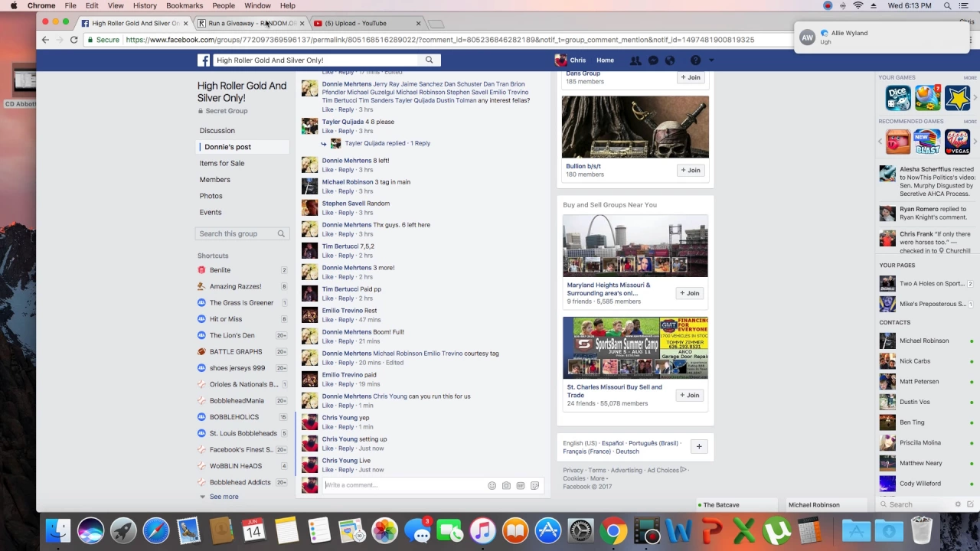Click the GIF icon in comment box
The image size is (980, 551).
coord(521,485)
